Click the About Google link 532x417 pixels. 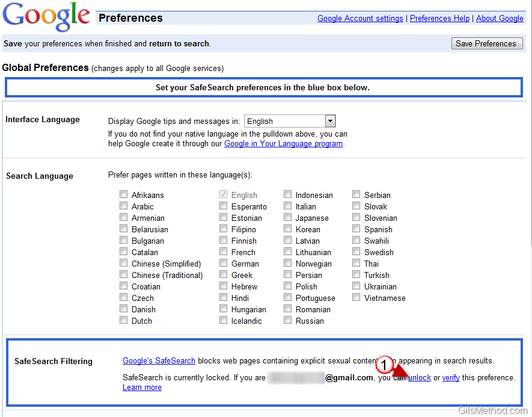[x=500, y=19]
